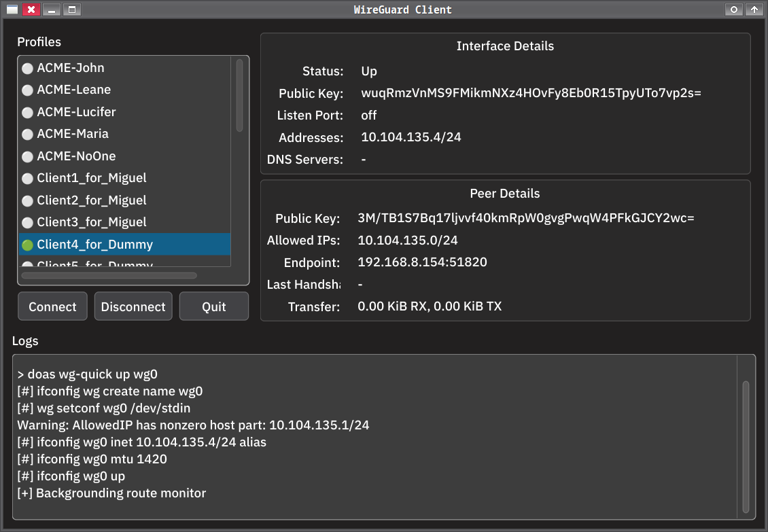Image resolution: width=768 pixels, height=532 pixels.
Task: Select the highlighted Client4_for_Dummy profile
Action: (125, 245)
